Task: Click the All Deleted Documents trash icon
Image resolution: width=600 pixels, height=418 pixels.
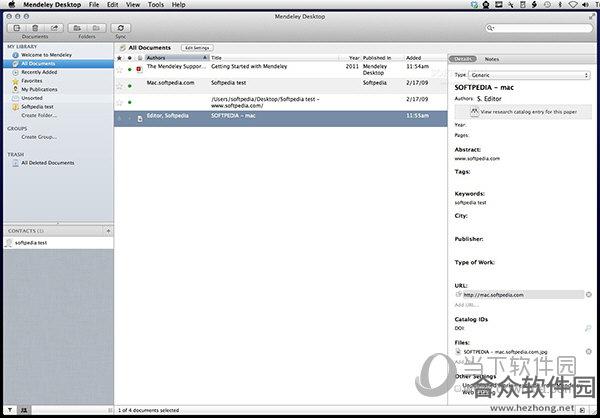Action: [x=15, y=163]
